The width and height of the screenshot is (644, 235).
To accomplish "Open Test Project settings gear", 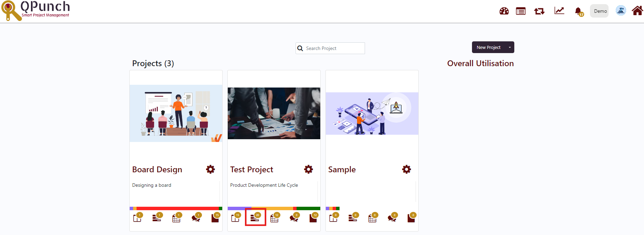I will click(x=308, y=169).
